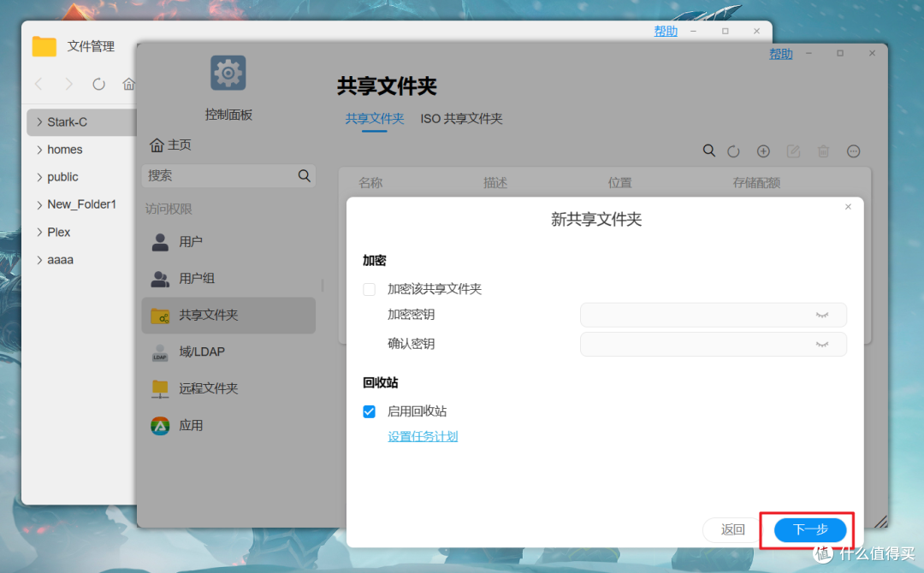Click the delete trash icon in toolbar
Viewport: 924px width, 573px height.
pyautogui.click(x=823, y=151)
